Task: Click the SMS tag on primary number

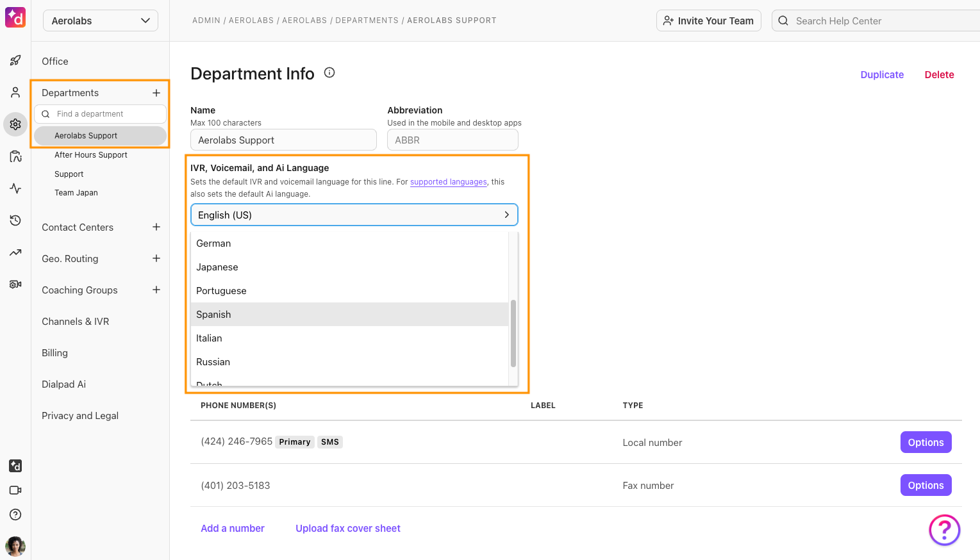Action: pyautogui.click(x=330, y=442)
